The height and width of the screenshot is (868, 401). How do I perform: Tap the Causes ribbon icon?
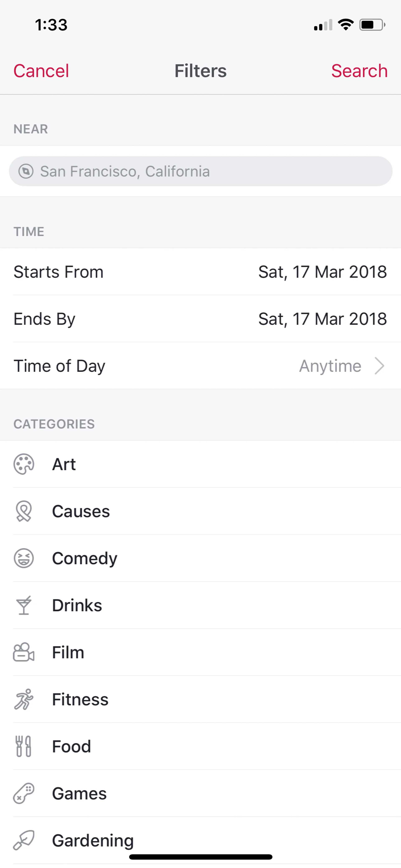pos(24,511)
